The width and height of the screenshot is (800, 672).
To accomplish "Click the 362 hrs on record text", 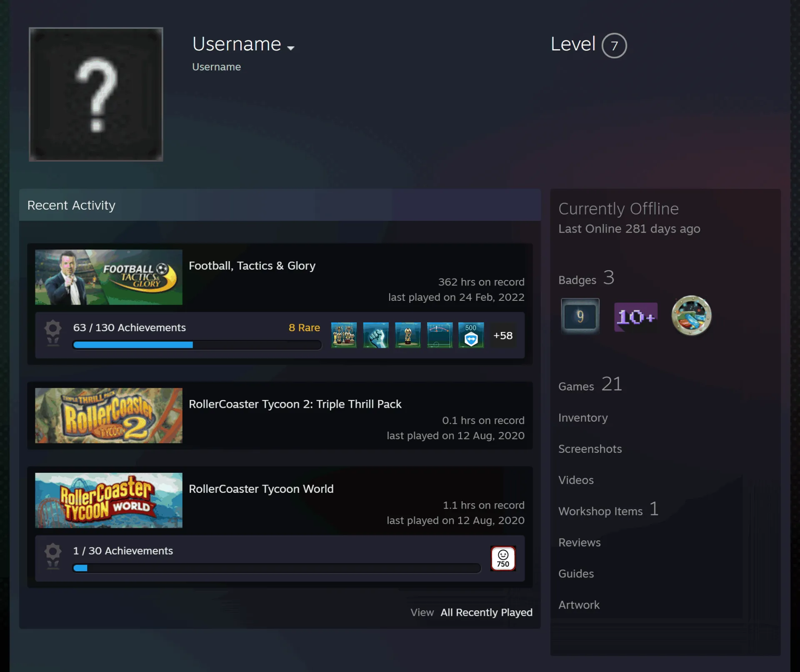I will pos(481,282).
